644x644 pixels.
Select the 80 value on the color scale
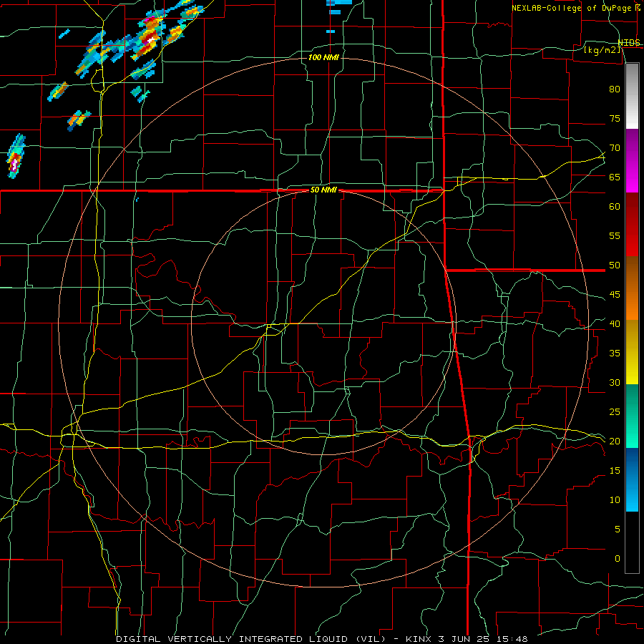point(615,89)
